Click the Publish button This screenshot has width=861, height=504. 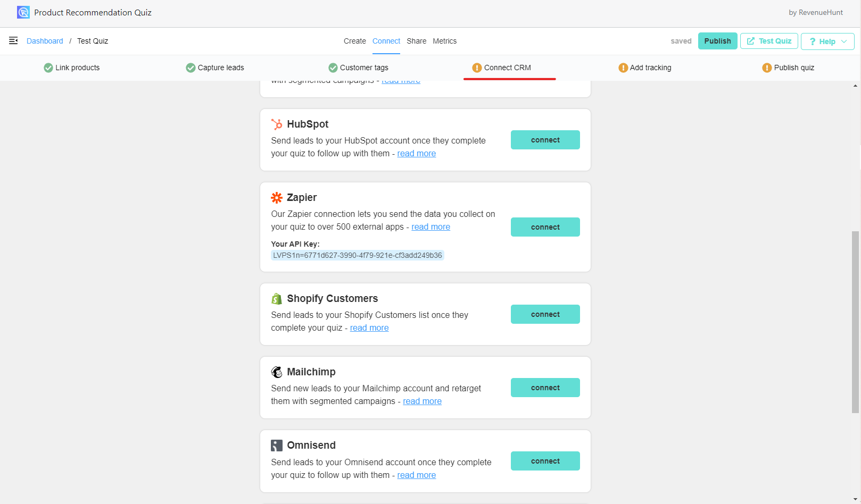pyautogui.click(x=718, y=41)
